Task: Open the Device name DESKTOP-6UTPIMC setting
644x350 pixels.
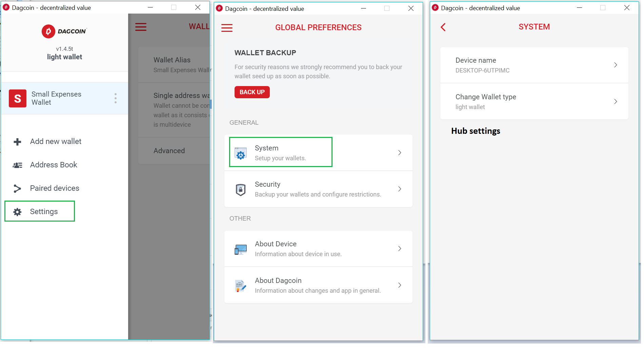Action: 534,65
